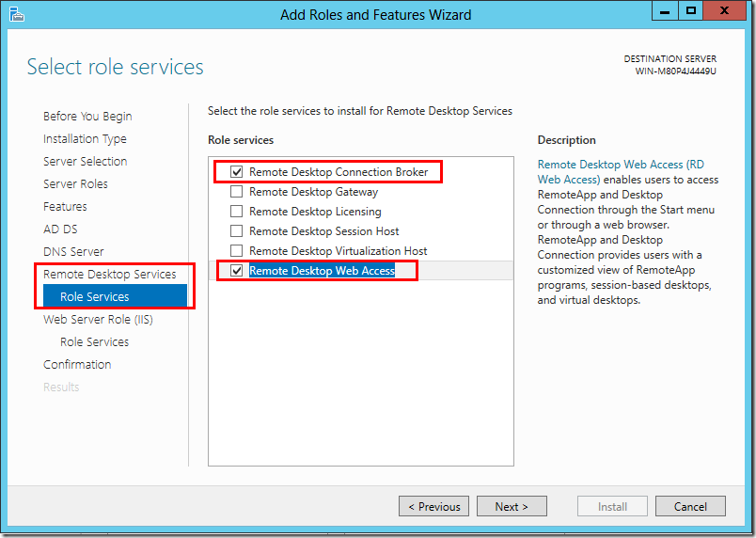Viewport: 756px width, 538px height.
Task: Open DNS Server wizard page
Action: 73,252
